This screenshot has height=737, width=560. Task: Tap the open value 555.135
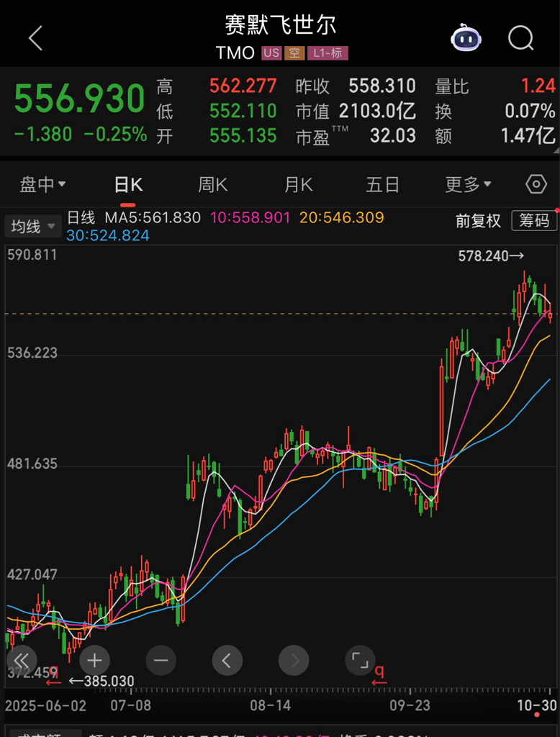point(243,136)
